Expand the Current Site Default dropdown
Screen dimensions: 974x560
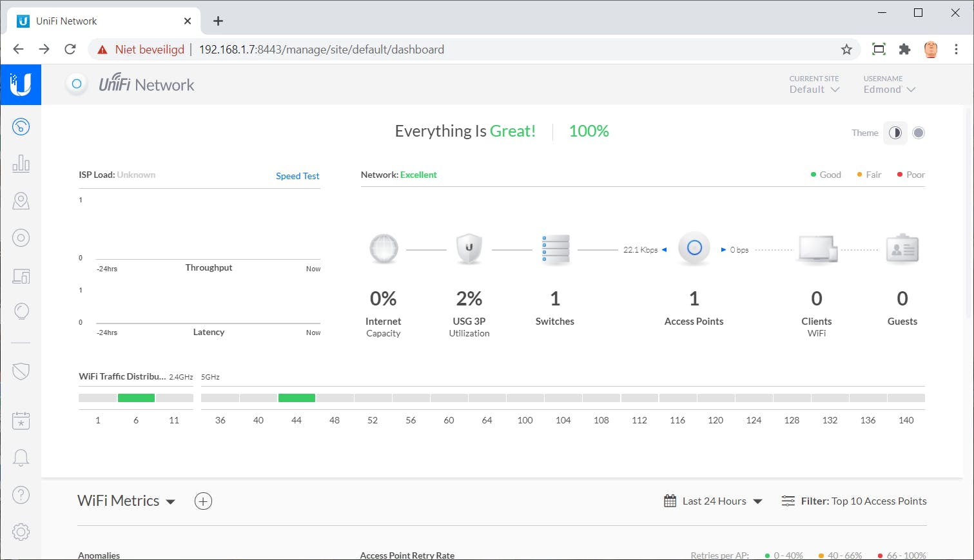click(x=814, y=90)
